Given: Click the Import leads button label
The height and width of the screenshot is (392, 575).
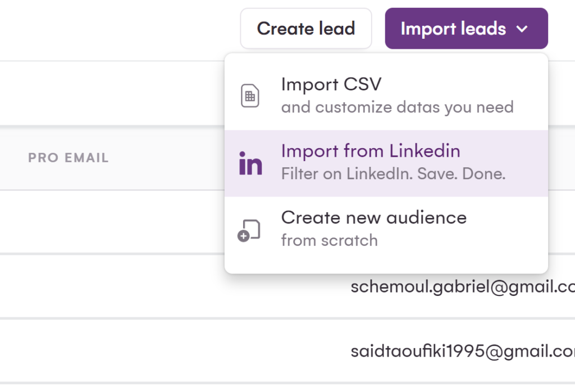Looking at the screenshot, I should click(x=453, y=29).
